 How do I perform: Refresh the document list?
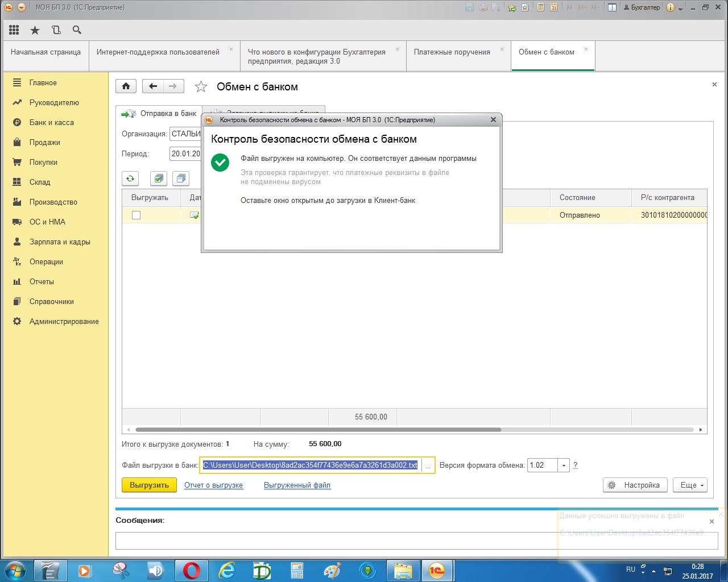tap(130, 178)
